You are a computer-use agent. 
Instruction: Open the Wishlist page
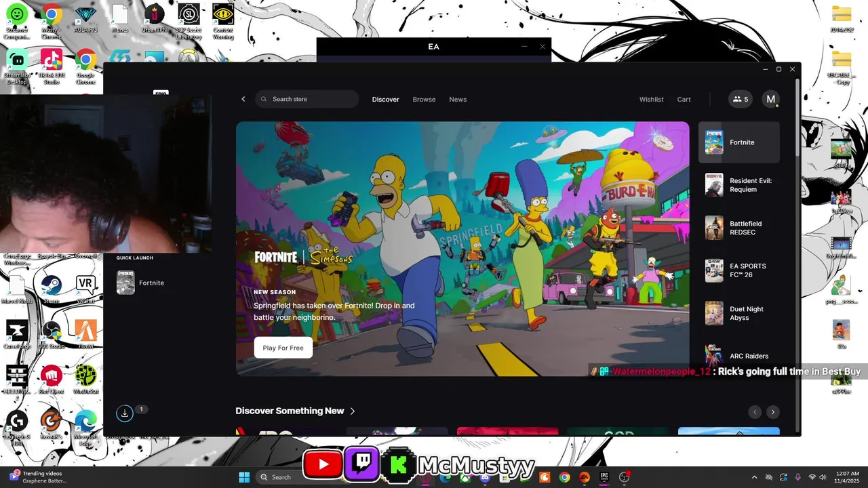pyautogui.click(x=651, y=99)
